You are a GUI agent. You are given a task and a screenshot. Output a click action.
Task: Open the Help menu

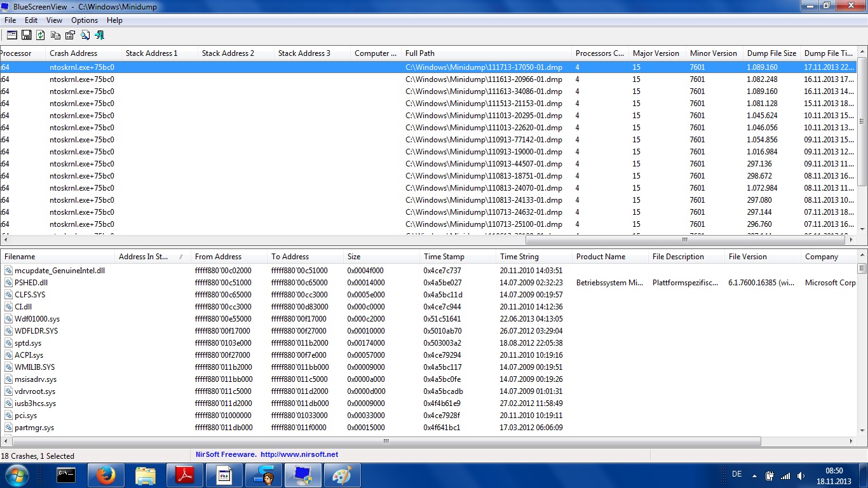click(x=114, y=20)
